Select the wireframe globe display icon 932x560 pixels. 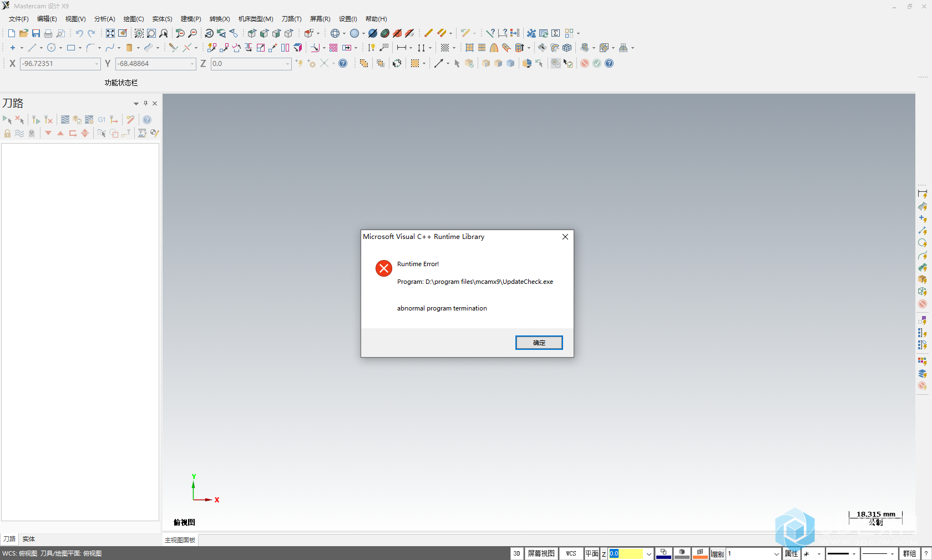(335, 33)
